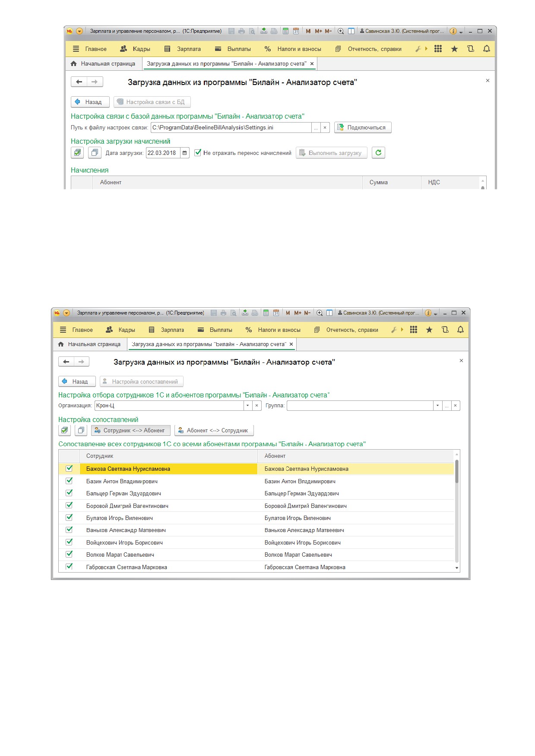Click the uncheck-all icon under Настройка сопоставлений
The image size is (535, 756).
point(81,430)
